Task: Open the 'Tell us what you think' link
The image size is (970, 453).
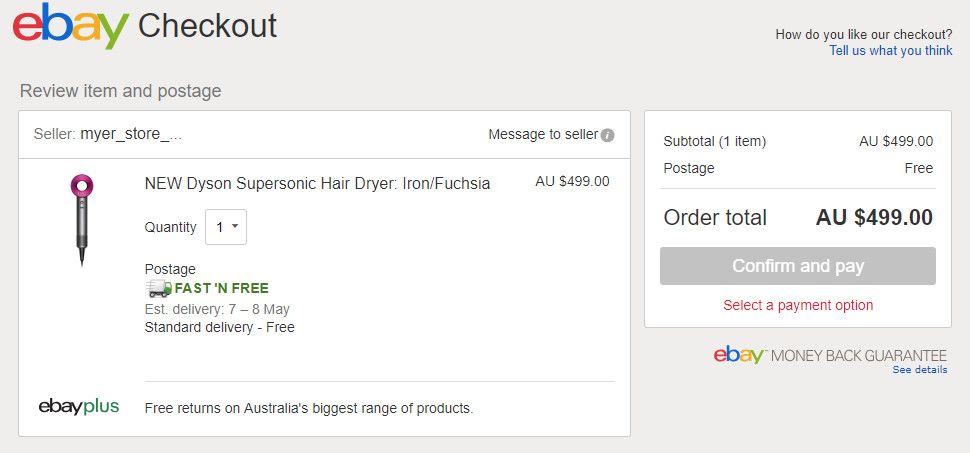Action: 890,50
